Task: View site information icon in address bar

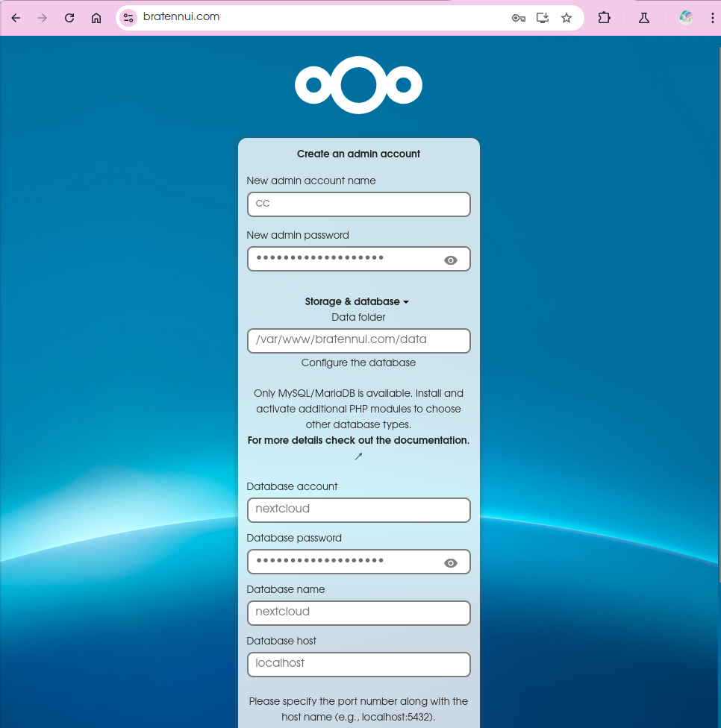Action: coord(128,18)
